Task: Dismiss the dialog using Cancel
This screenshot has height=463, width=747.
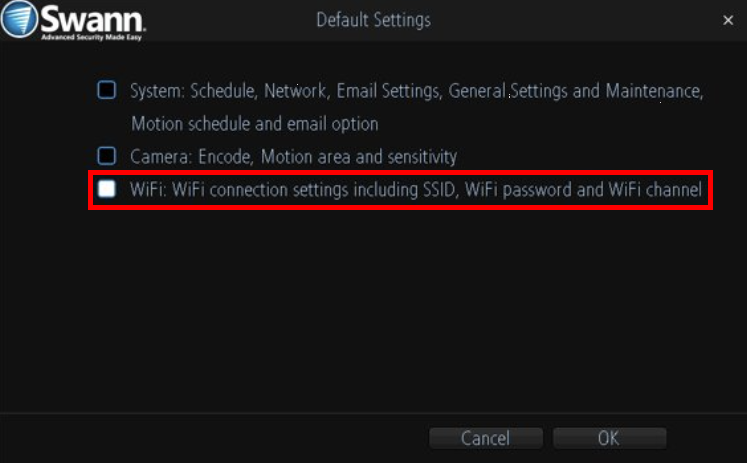Action: click(486, 438)
